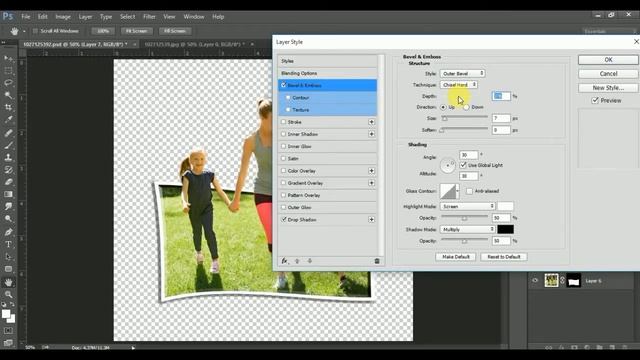The image size is (640, 360).
Task: Select the Rectangular Marquee tool
Action: click(8, 71)
